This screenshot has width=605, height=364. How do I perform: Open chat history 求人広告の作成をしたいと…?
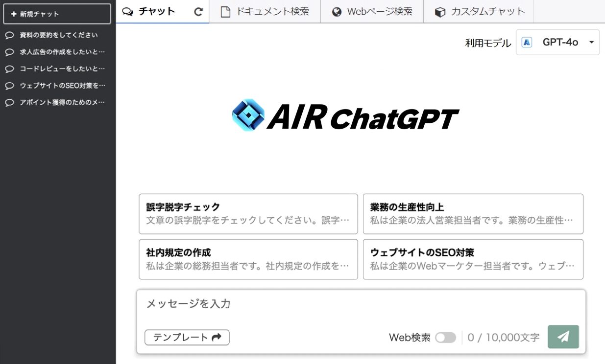click(58, 52)
